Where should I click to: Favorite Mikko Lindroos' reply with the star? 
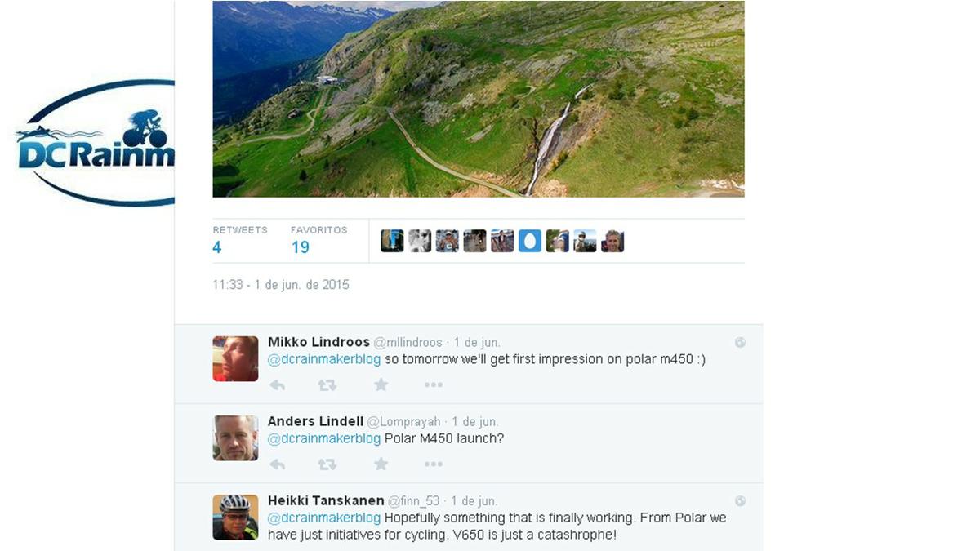point(381,384)
